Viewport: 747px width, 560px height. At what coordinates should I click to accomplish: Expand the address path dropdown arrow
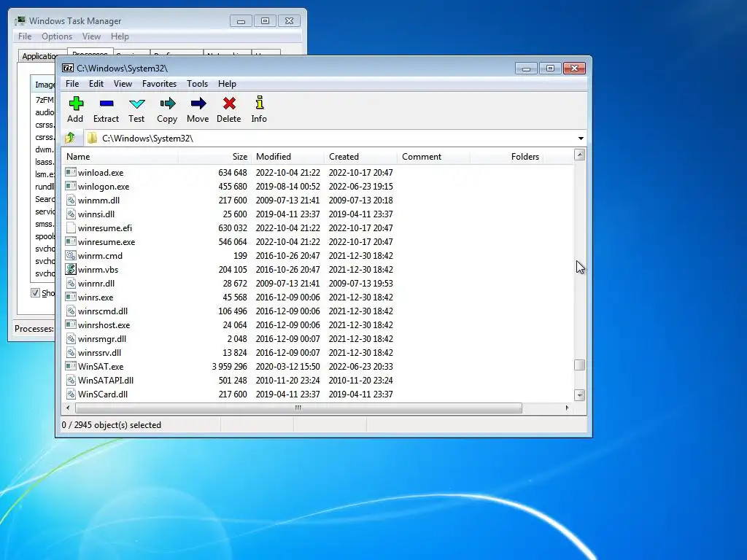pos(581,138)
